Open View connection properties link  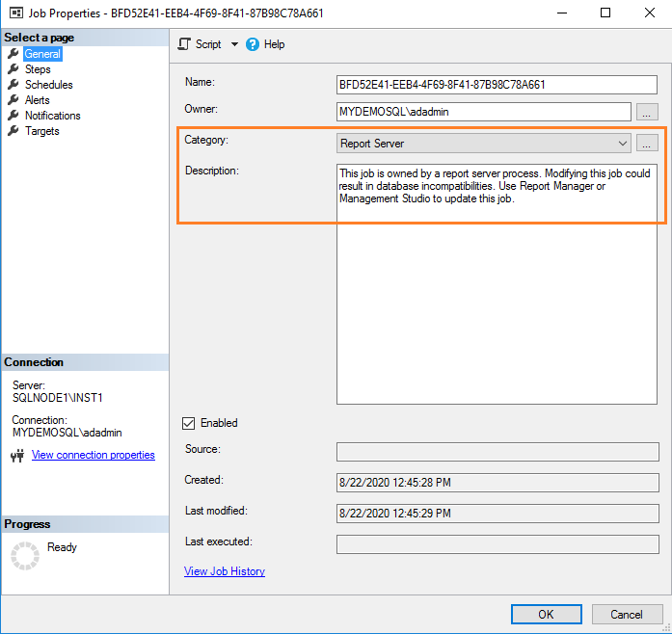coord(93,455)
